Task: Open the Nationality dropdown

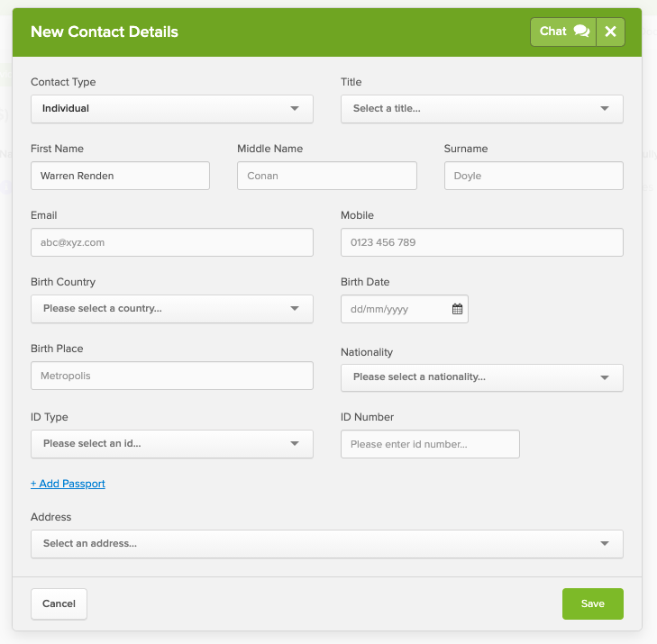Action: pos(481,377)
